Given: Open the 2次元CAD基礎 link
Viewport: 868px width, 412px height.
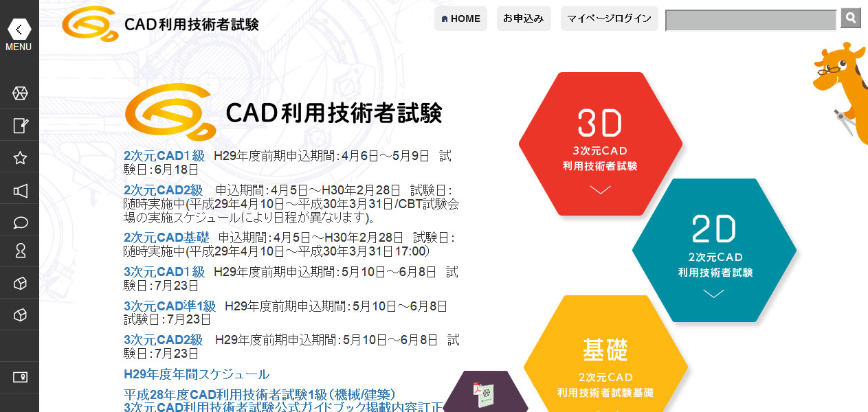Looking at the screenshot, I should 166,238.
